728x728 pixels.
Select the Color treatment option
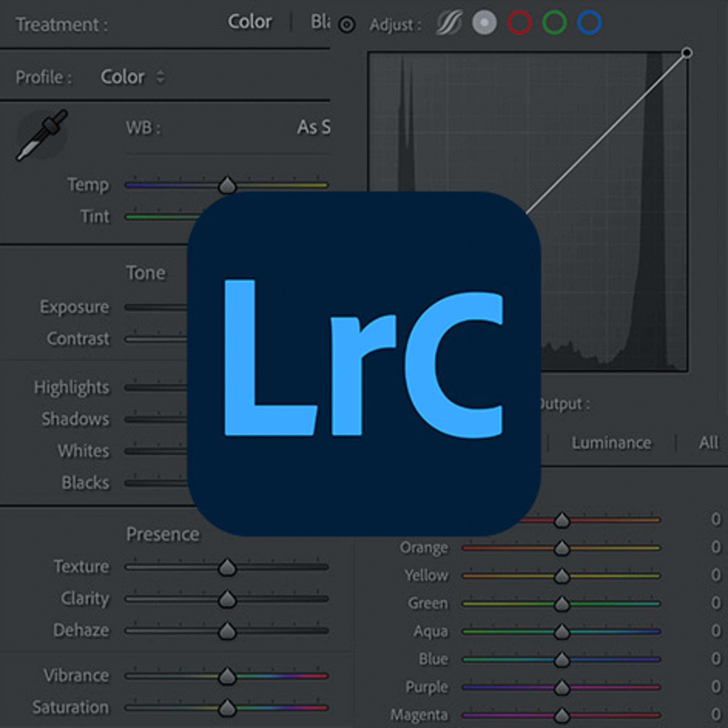[249, 22]
